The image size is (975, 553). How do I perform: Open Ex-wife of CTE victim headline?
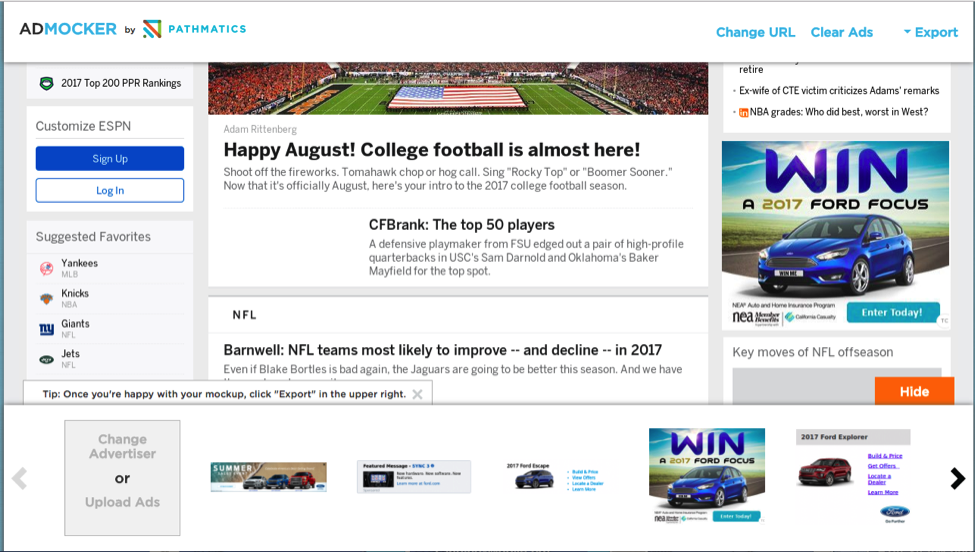(x=839, y=91)
